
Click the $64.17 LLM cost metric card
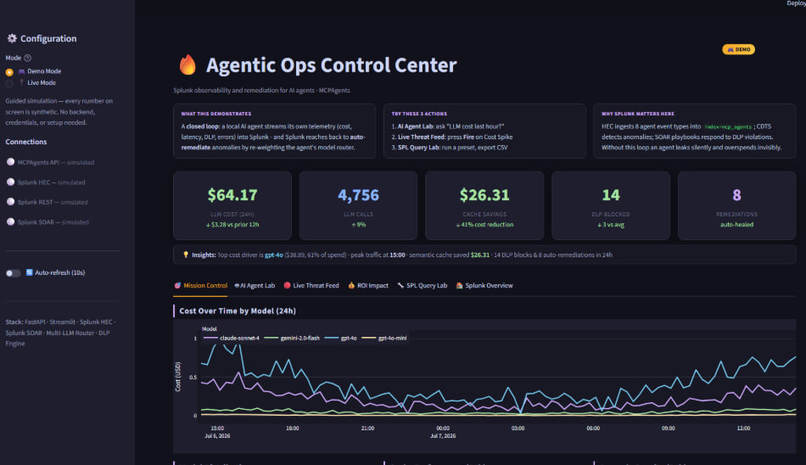[x=232, y=206]
